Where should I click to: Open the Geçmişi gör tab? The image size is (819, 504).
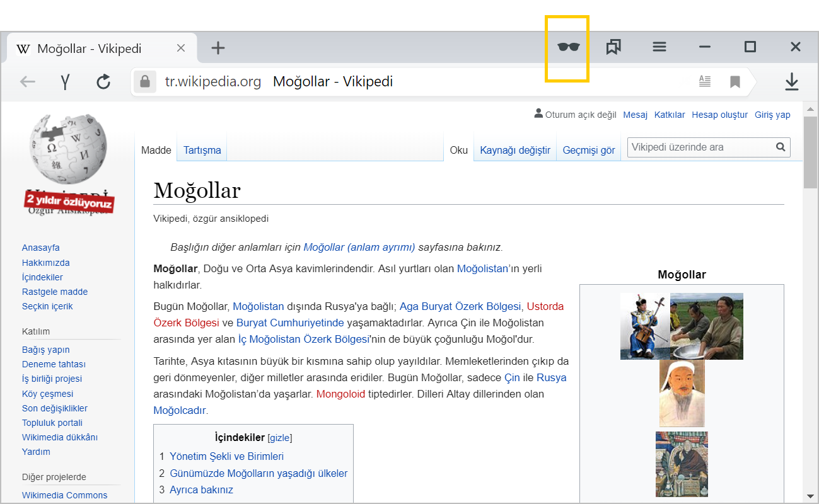click(589, 150)
